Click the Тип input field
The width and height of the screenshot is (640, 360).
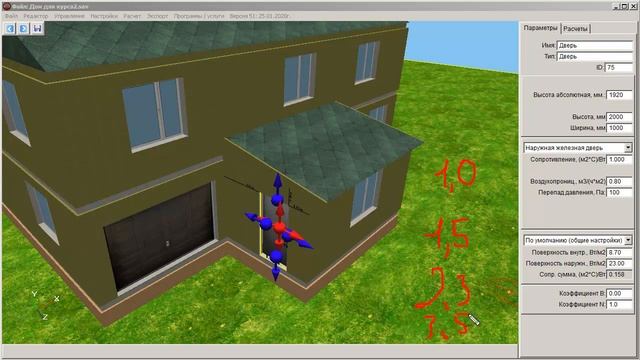[x=595, y=56]
